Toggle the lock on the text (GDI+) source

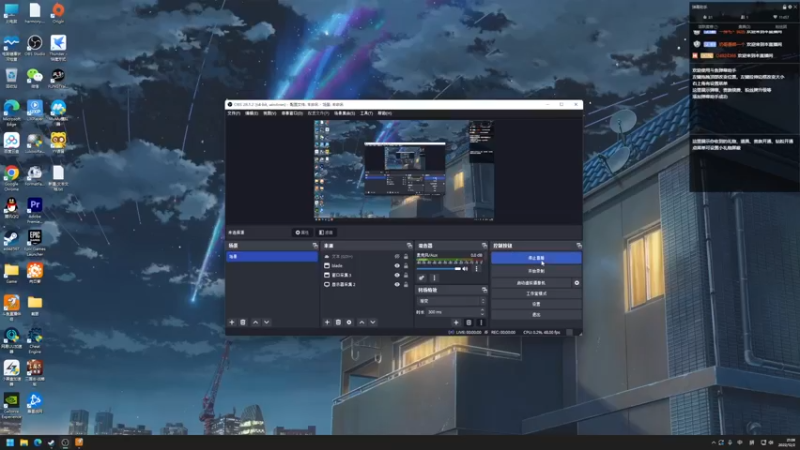[406, 257]
